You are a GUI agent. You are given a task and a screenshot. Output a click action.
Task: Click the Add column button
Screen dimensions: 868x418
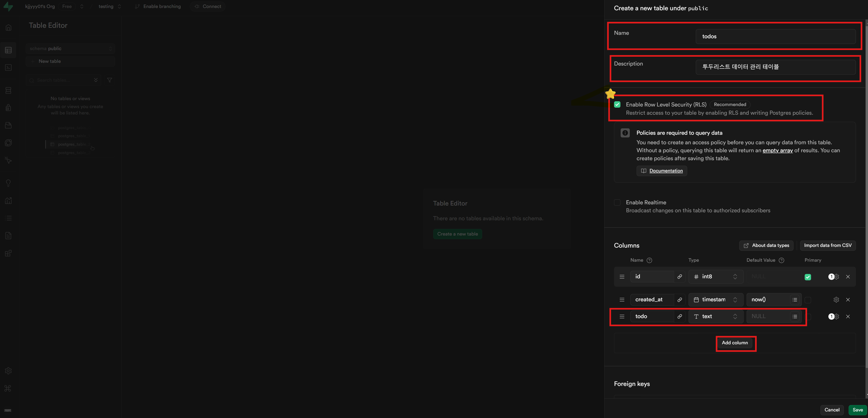[735, 343]
